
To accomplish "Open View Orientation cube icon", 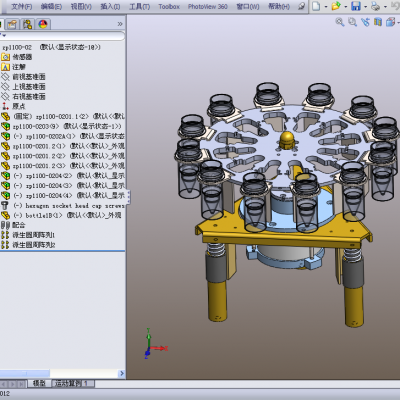I will point(390,22).
